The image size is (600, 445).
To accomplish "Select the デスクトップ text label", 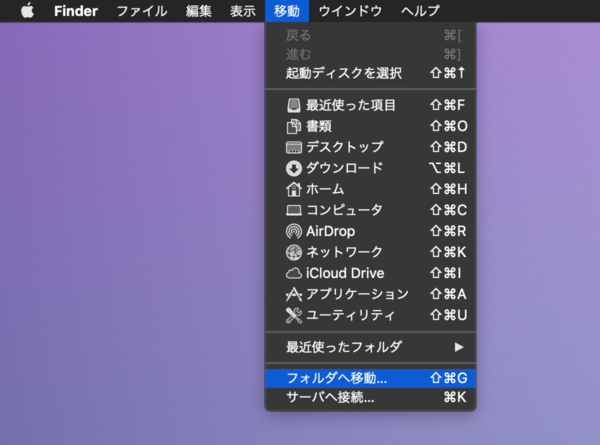I will (x=344, y=147).
